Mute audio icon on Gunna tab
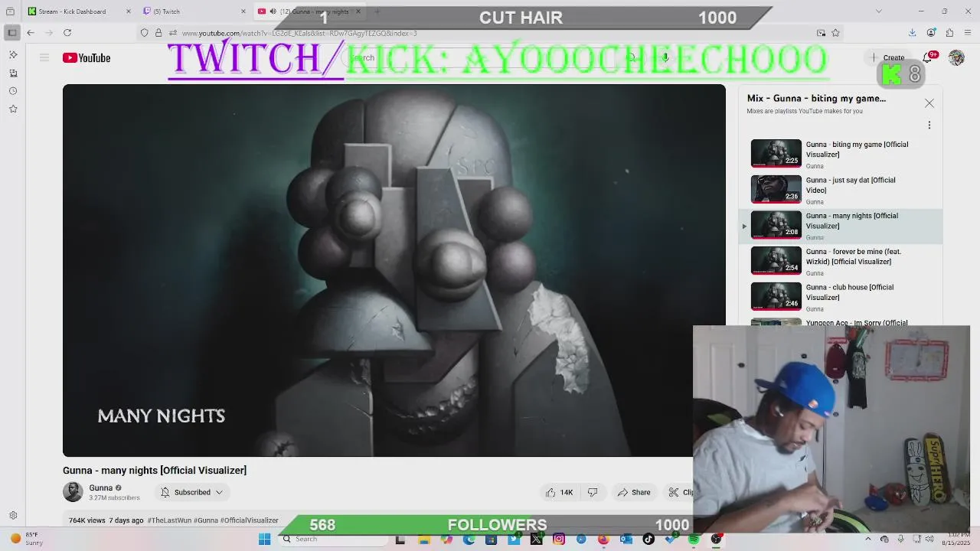980x551 pixels. tap(273, 11)
